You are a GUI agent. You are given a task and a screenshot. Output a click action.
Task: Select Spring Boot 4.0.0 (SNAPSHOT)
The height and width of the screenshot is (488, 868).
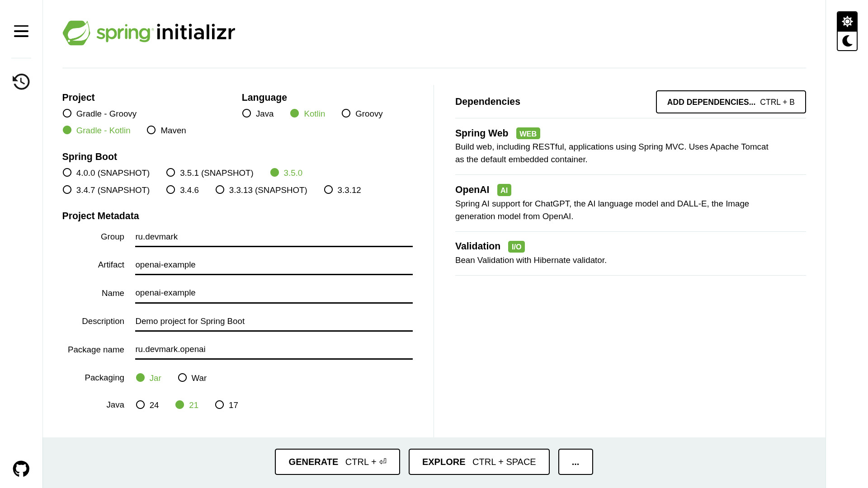106,173
